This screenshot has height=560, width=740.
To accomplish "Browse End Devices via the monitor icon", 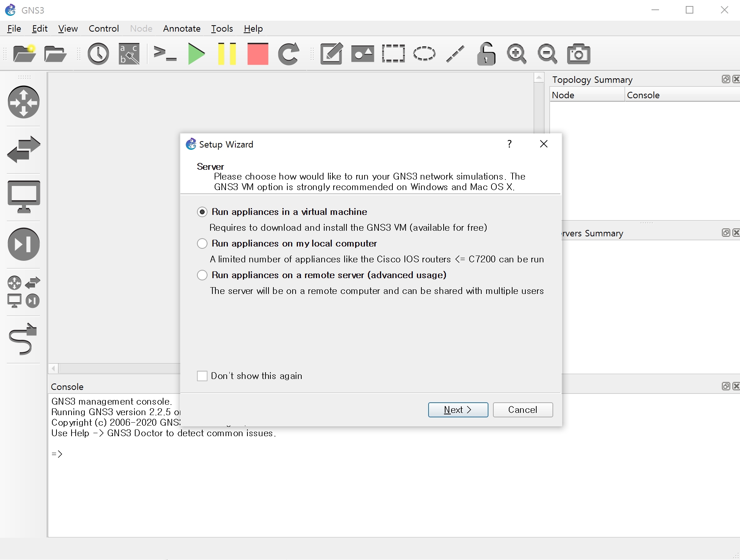I will tap(23, 196).
